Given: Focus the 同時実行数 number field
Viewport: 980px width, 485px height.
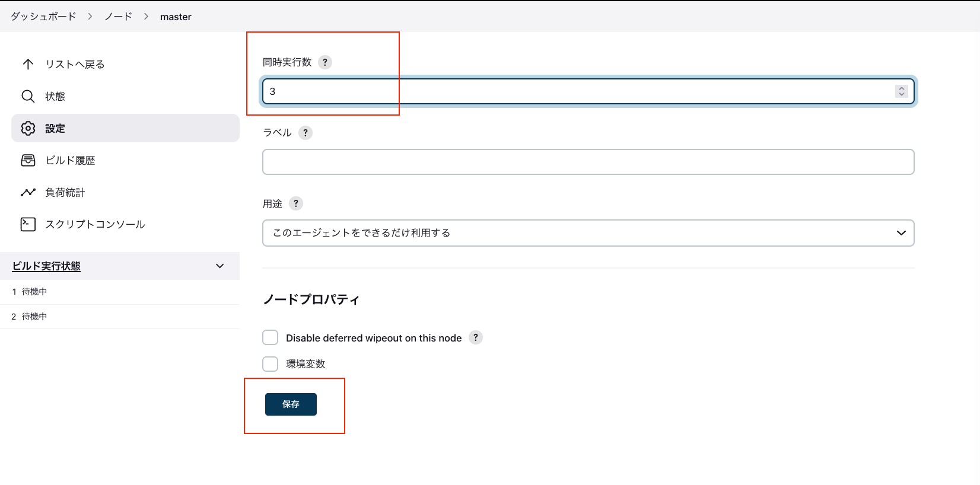Looking at the screenshot, I should 588,91.
